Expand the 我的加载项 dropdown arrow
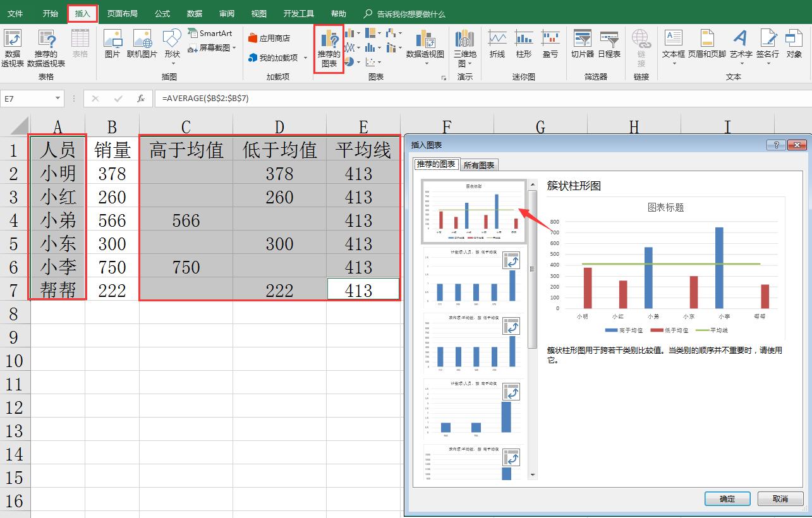This screenshot has height=518, width=812. click(306, 58)
